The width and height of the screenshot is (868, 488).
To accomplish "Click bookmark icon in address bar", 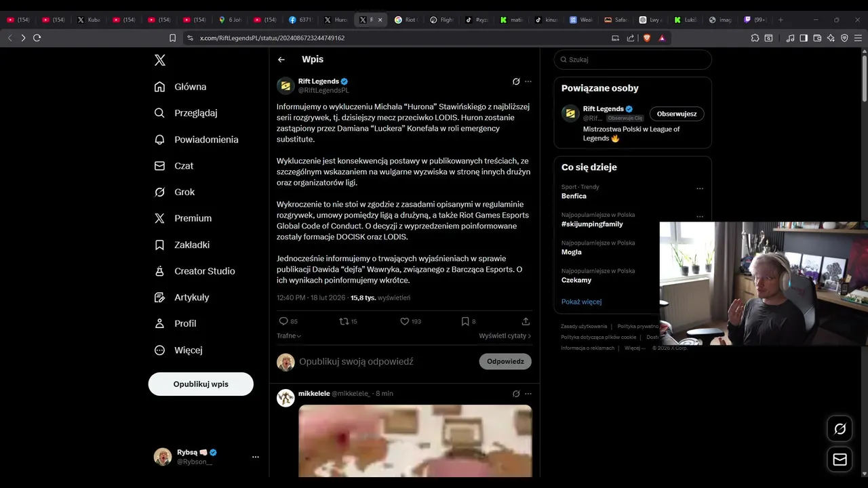I will [173, 38].
